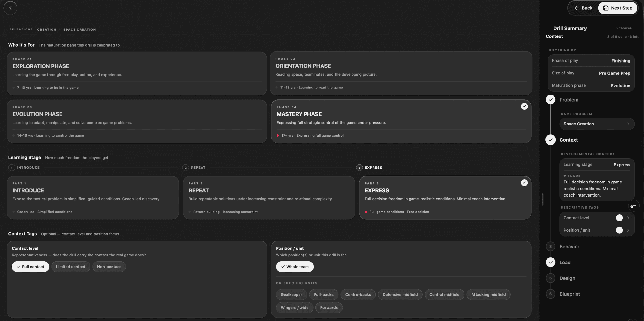Viewport: 644px width, 321px height.
Task: Toggle the Whole team chip
Action: (x=295, y=267)
